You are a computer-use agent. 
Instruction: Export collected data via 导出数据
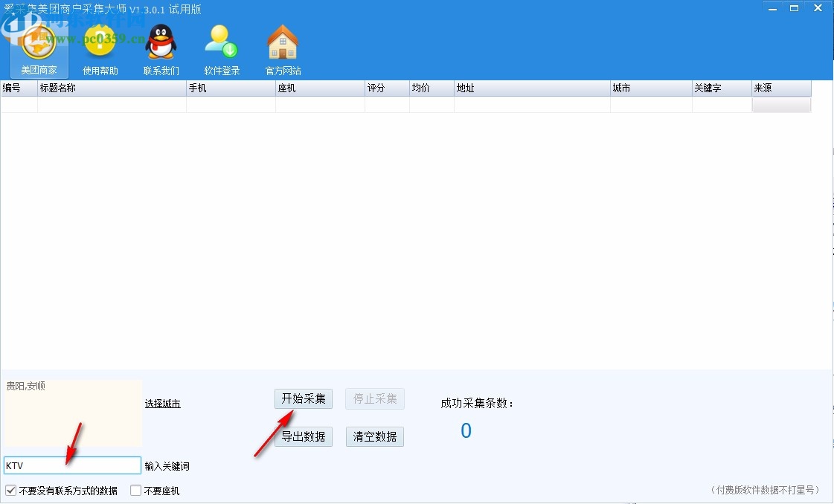point(304,436)
